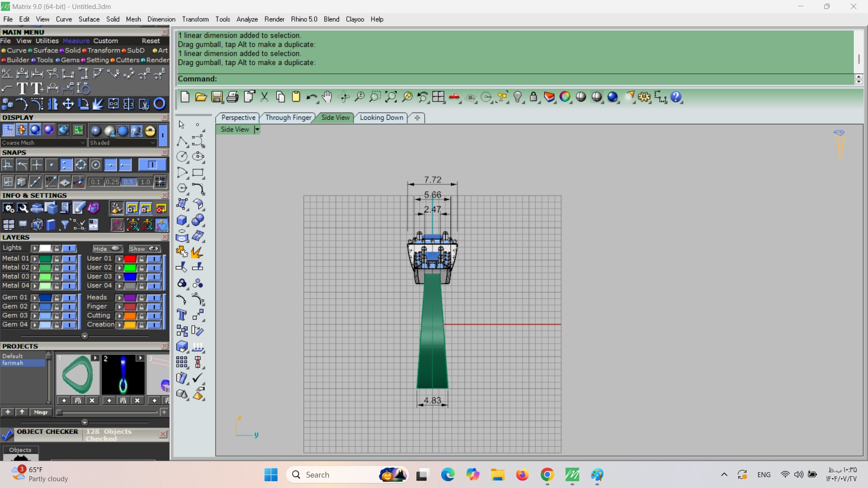868x488 pixels.
Task: Click the Hide layers button
Action: click(x=107, y=249)
